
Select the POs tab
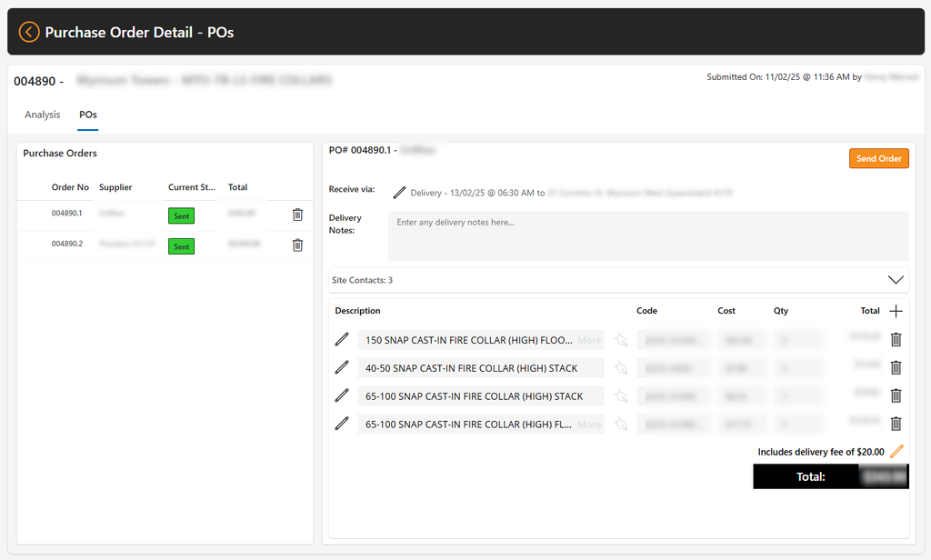click(x=88, y=115)
